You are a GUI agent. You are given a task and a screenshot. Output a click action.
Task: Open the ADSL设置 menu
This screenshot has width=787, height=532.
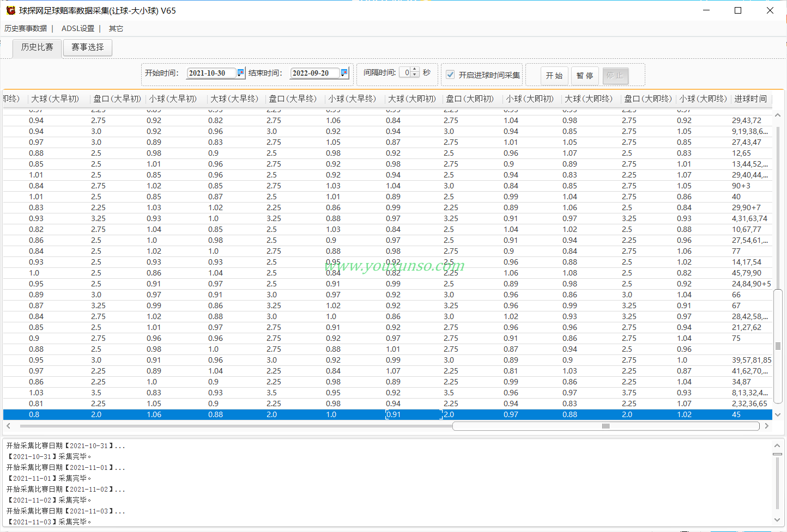[x=78, y=28]
